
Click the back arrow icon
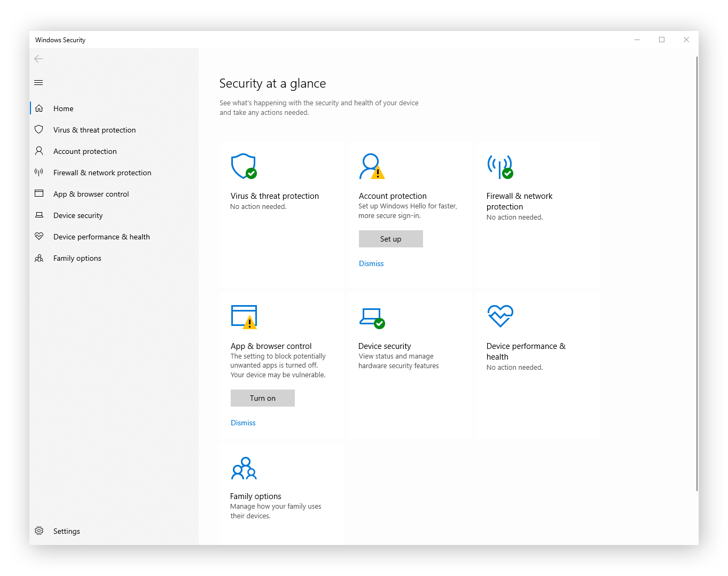(38, 59)
